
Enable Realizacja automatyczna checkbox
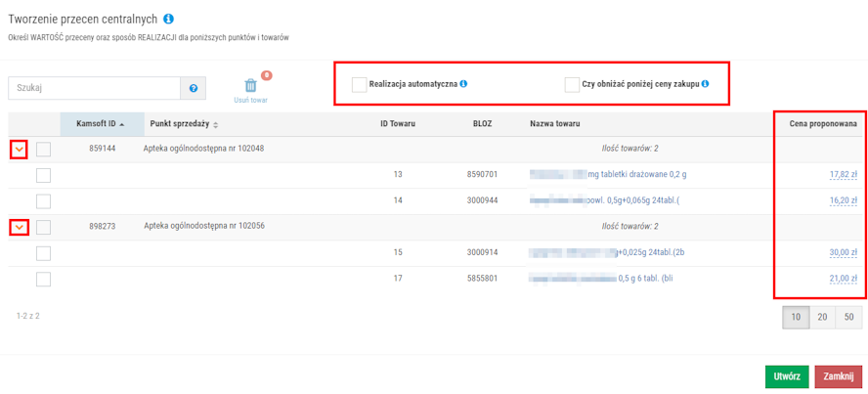click(x=359, y=84)
